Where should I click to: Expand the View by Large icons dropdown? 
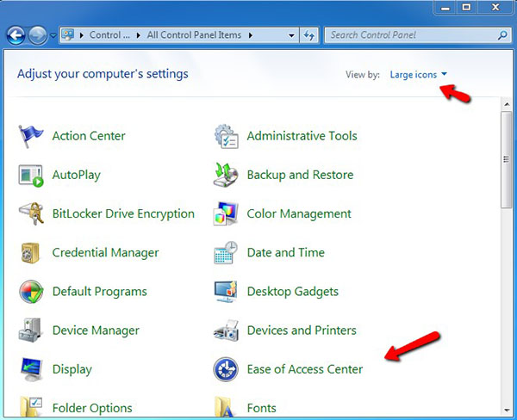[x=419, y=75]
